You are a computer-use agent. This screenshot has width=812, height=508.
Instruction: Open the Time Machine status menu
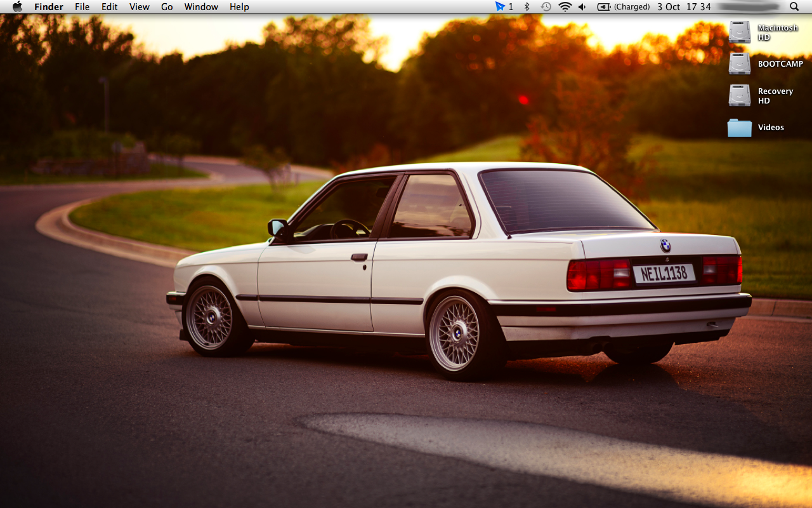pos(546,6)
